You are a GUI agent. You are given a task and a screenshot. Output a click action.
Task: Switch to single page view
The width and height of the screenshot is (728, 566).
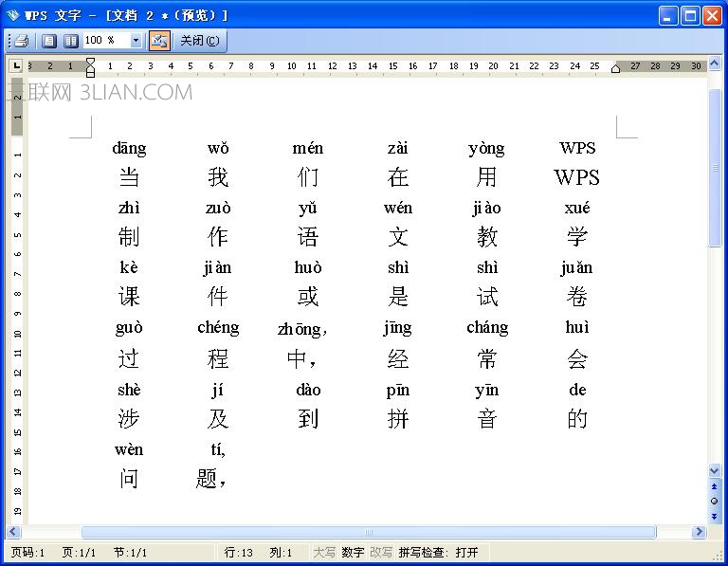(x=49, y=41)
